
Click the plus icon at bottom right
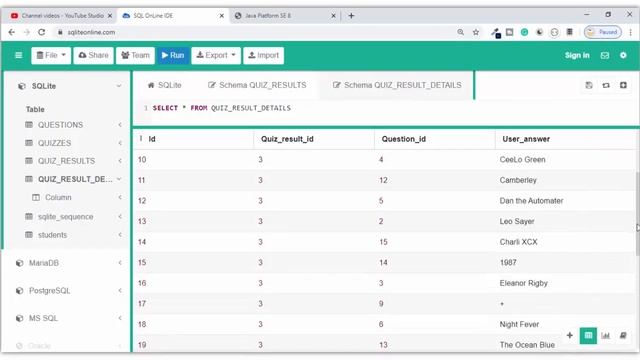570,336
